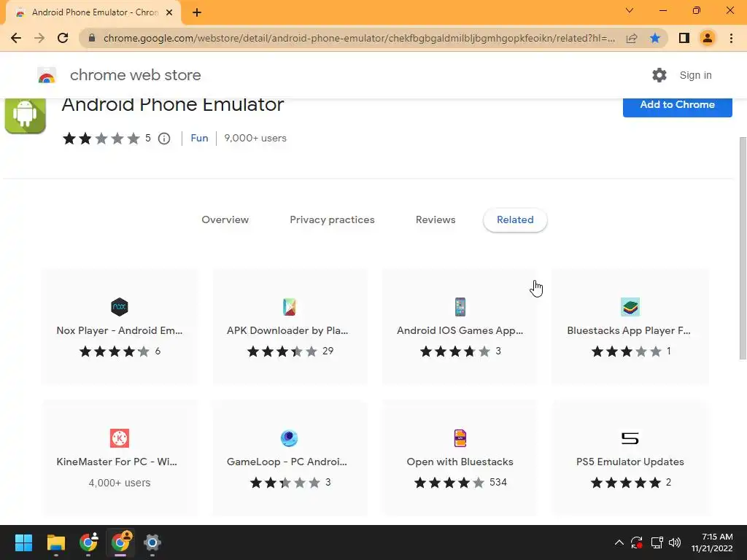
Task: Open the Open with Bluestacks card title
Action: (x=460, y=462)
